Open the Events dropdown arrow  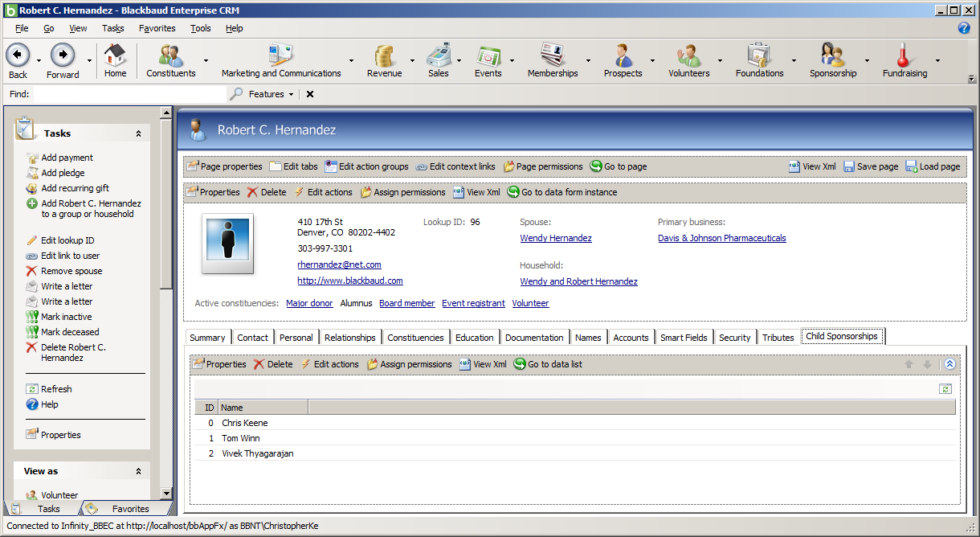(x=512, y=60)
